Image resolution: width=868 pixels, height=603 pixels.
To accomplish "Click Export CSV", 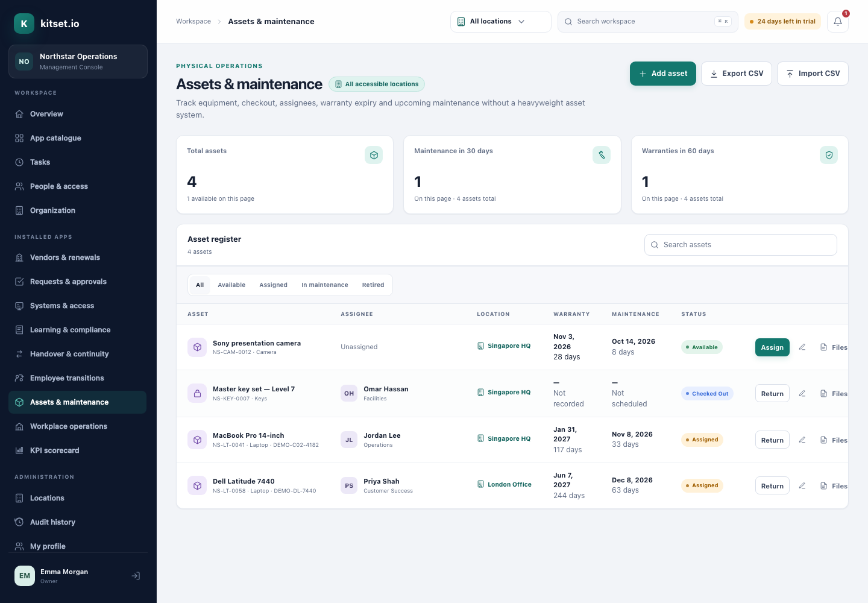I will point(737,74).
